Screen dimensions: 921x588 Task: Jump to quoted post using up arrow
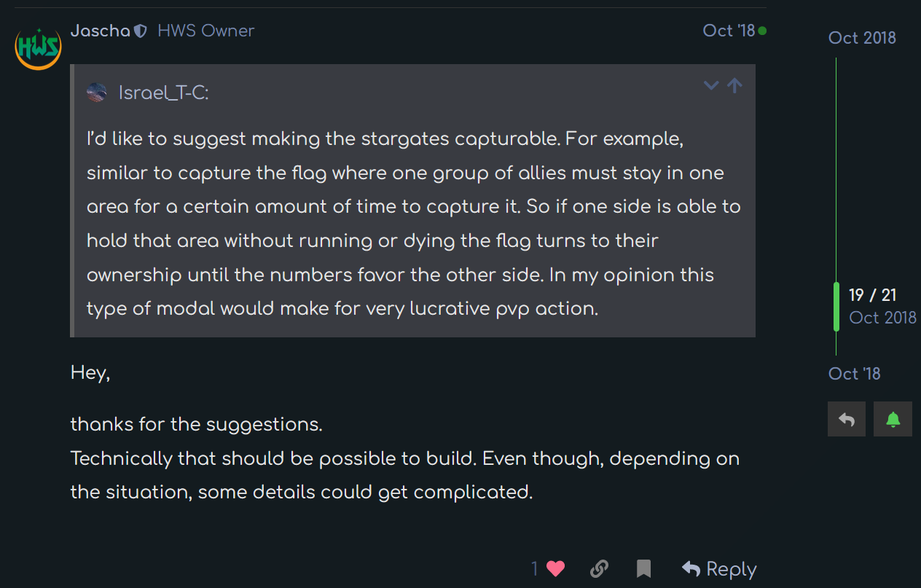(x=734, y=85)
